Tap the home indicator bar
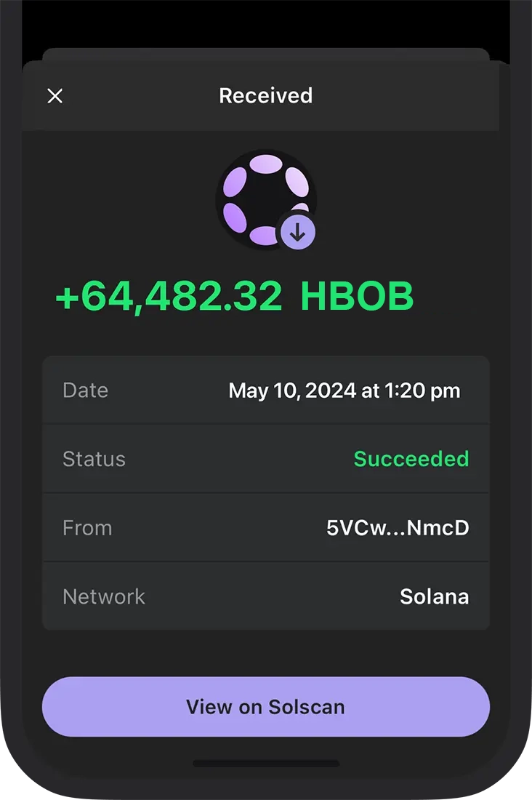Screen dimensions: 532x800 (x=266, y=764)
